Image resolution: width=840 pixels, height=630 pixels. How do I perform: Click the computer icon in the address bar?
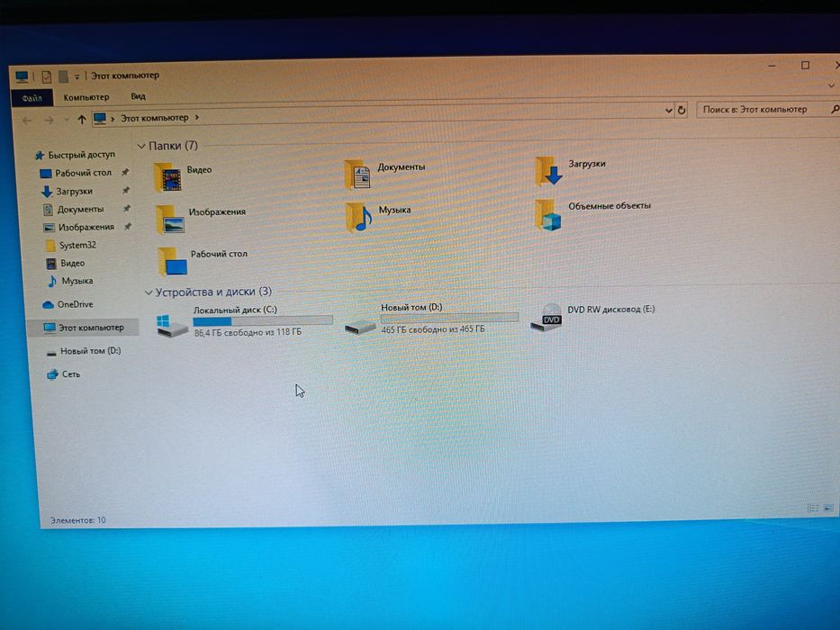99,119
